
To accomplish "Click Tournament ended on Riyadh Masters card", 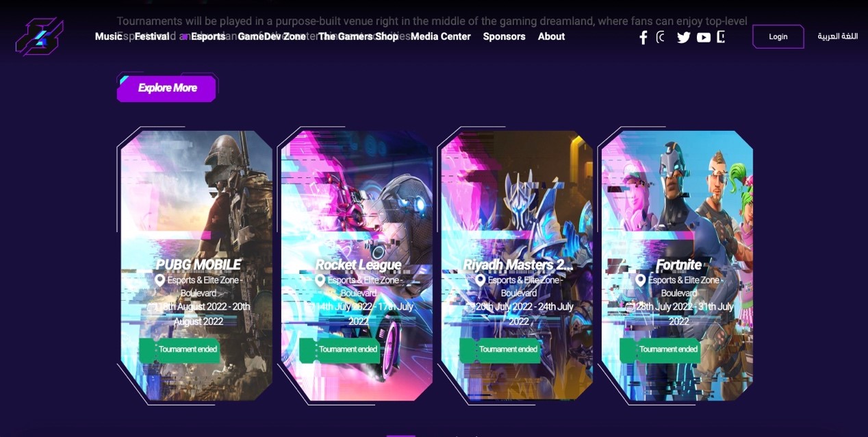I will coord(500,349).
